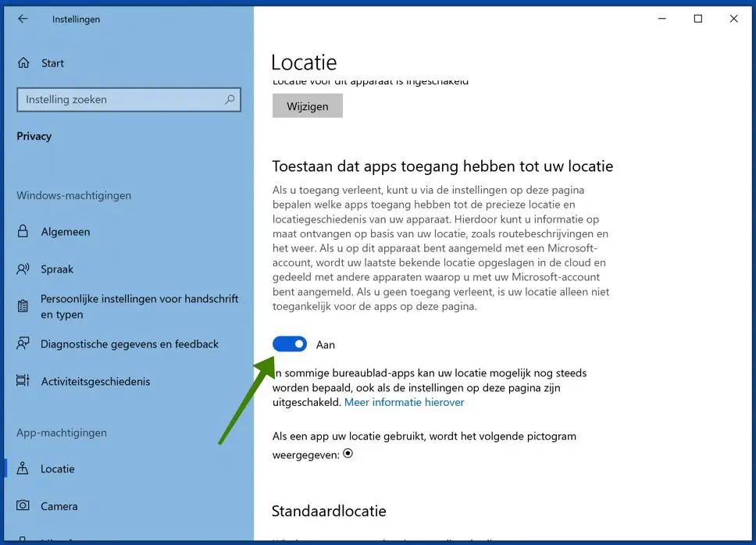This screenshot has height=545, width=756.
Task: Open the Start home icon
Action: [x=23, y=62]
